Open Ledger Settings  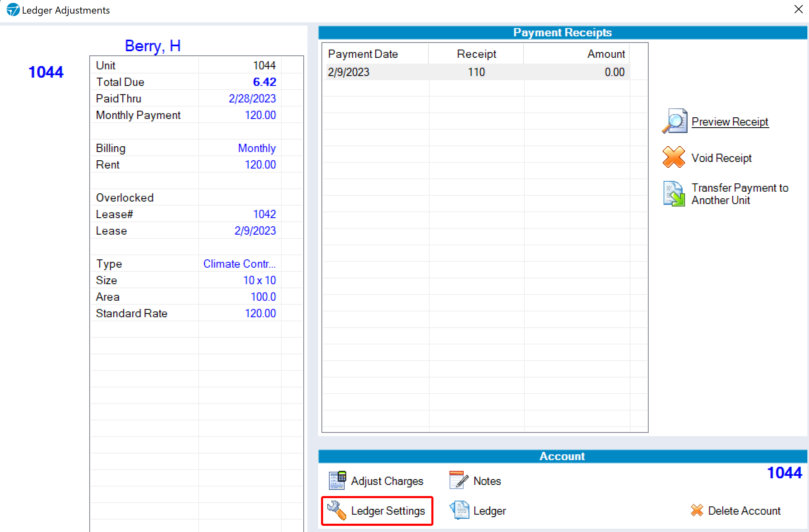point(388,511)
